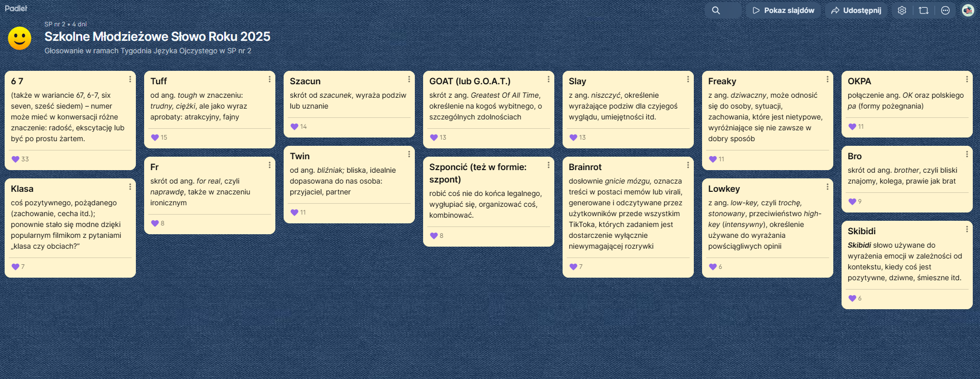
Task: Open the settings gear icon
Action: click(x=902, y=10)
